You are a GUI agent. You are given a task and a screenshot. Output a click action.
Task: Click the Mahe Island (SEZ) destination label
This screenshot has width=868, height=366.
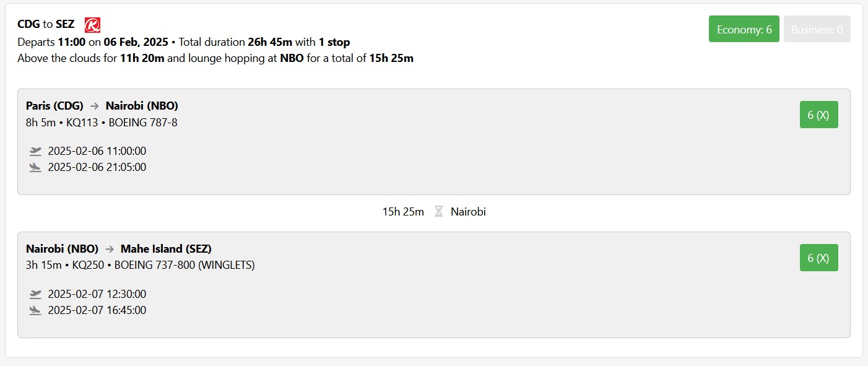coord(166,249)
